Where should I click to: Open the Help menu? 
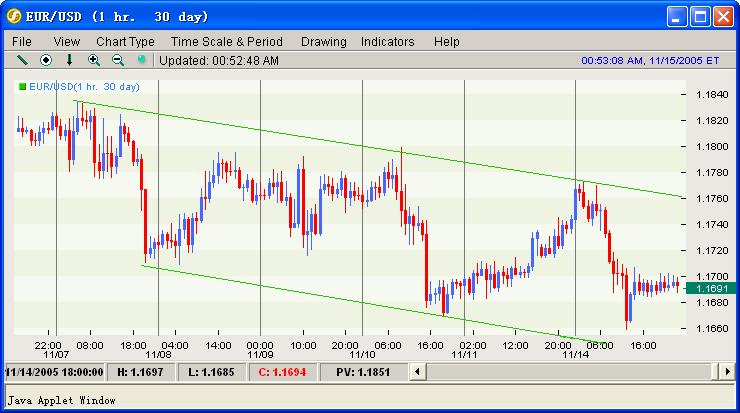point(446,42)
